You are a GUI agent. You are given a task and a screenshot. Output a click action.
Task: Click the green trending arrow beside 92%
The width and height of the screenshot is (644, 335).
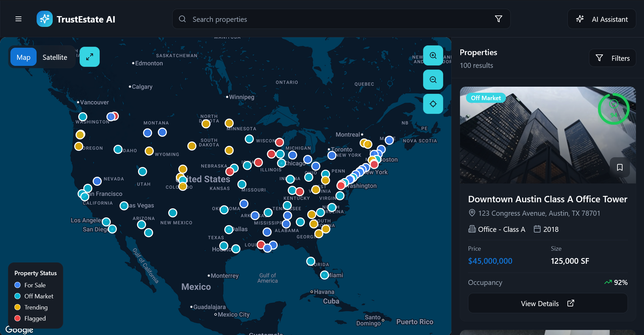608,282
